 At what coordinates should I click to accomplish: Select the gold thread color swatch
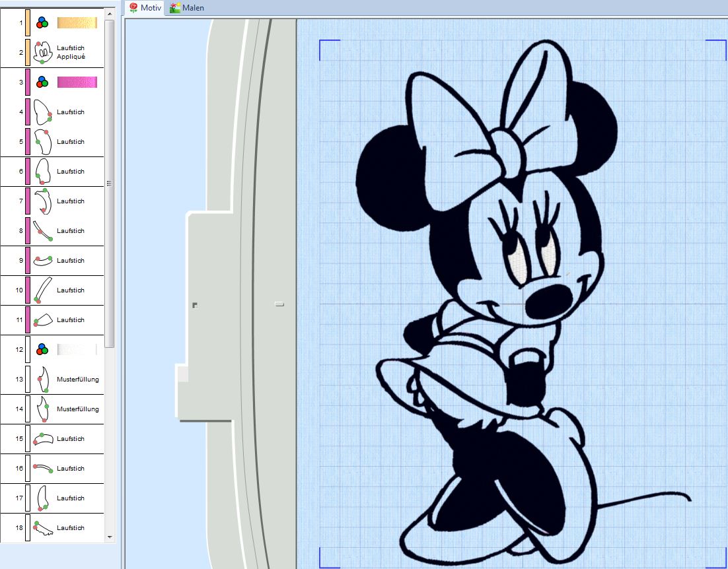(77, 23)
